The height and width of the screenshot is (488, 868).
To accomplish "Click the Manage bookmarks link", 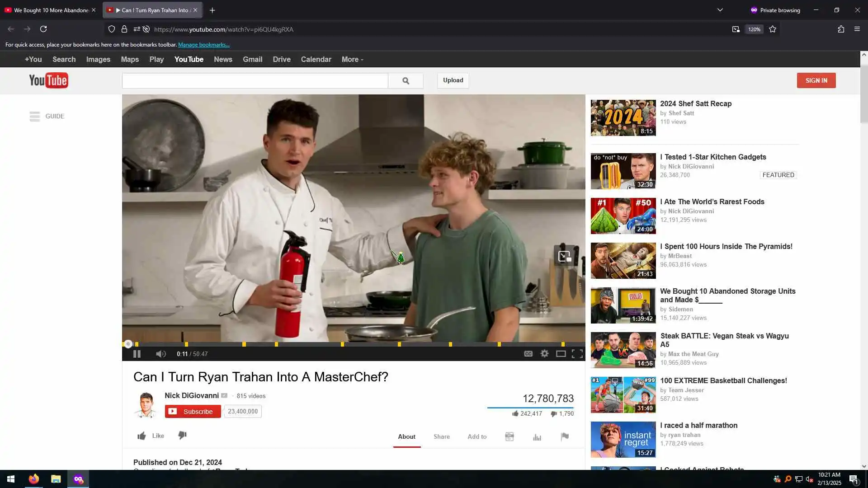I will coord(203,45).
